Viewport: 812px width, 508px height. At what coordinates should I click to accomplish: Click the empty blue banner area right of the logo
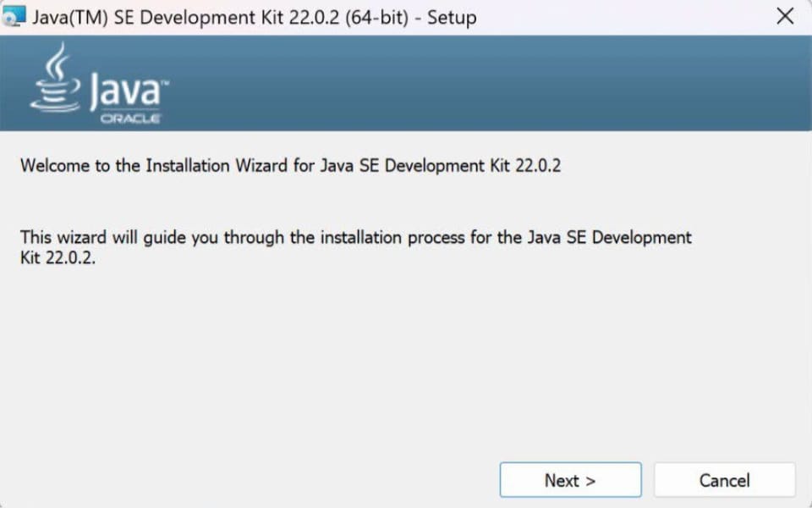[507, 85]
